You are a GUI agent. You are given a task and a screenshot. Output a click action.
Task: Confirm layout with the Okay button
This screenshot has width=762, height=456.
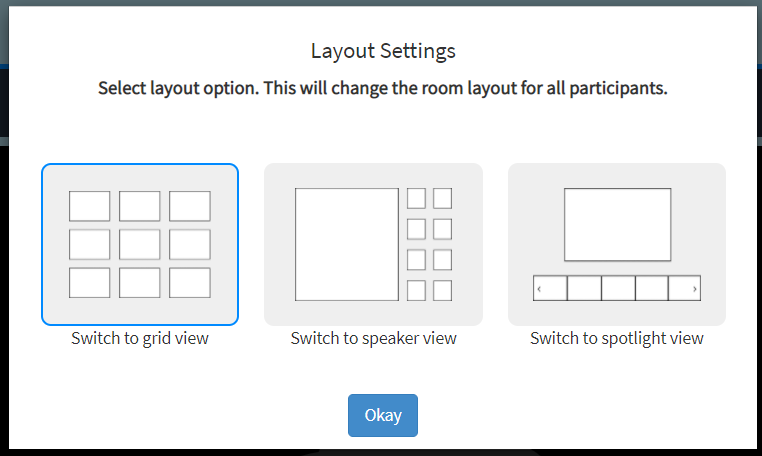pos(383,415)
